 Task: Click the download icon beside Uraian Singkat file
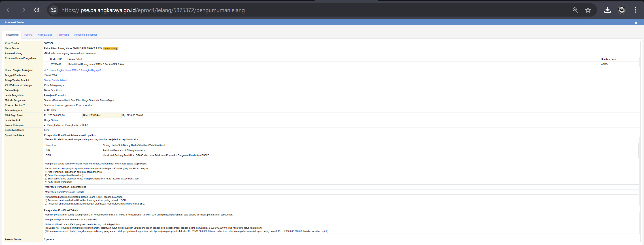click(45, 70)
